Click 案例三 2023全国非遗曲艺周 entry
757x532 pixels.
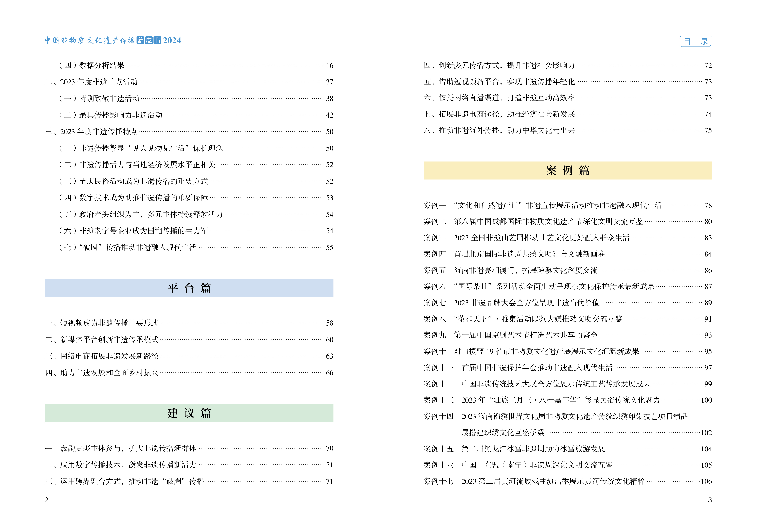[x=568, y=238]
